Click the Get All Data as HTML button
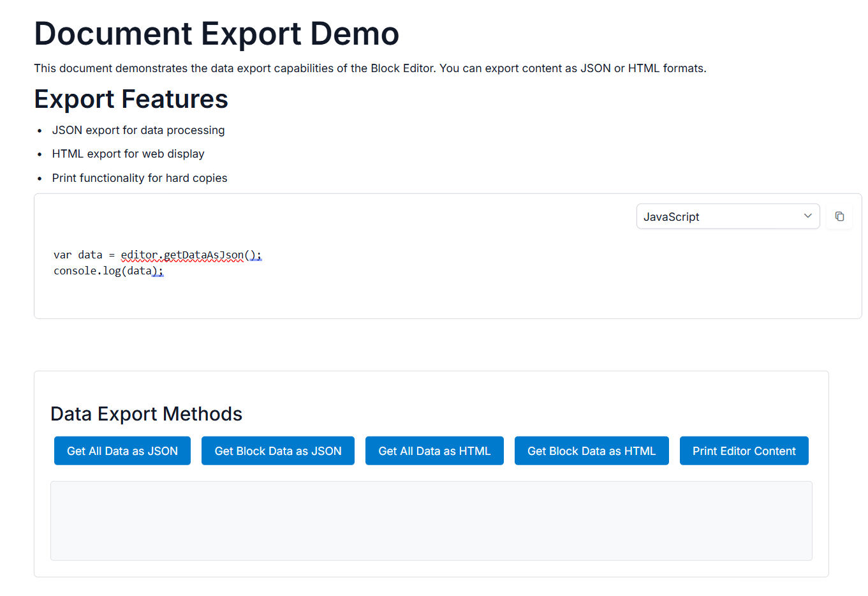868x596 pixels. point(434,451)
